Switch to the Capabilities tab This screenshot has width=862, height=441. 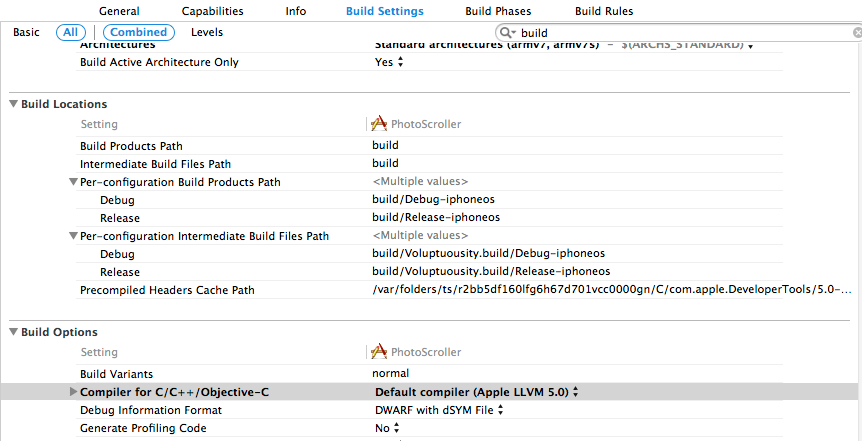coord(213,11)
